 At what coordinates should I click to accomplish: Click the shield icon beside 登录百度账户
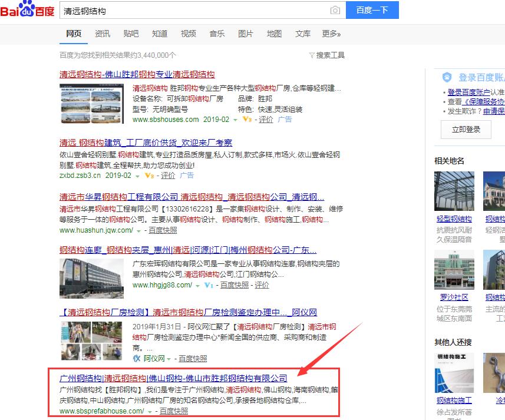(447, 77)
